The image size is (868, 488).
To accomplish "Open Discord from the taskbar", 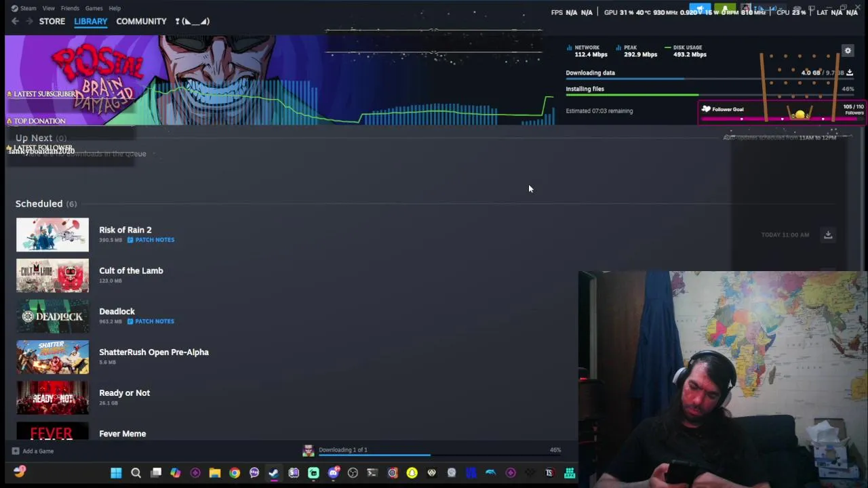I will pyautogui.click(x=333, y=473).
